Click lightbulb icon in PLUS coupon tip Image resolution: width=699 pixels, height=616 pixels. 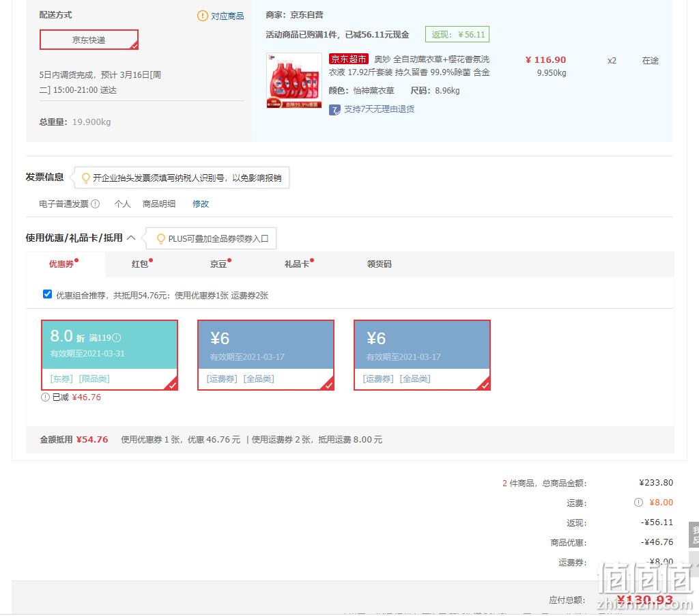point(161,238)
